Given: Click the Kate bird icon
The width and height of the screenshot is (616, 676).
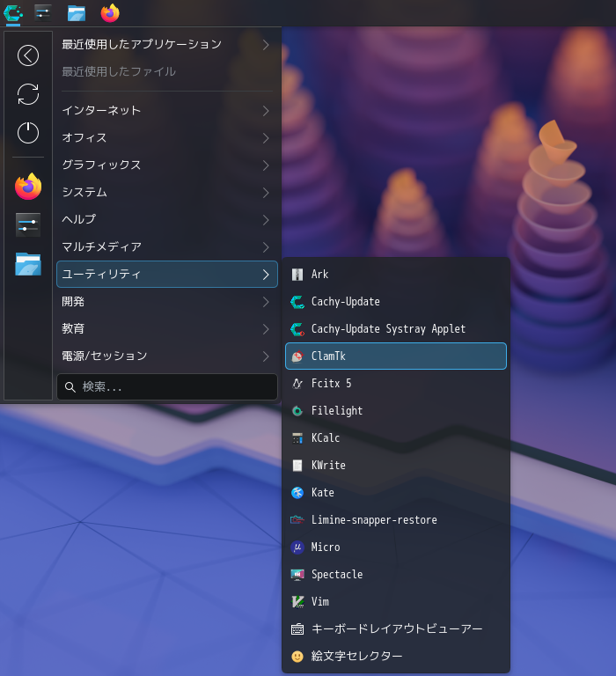Looking at the screenshot, I should pyautogui.click(x=297, y=493).
